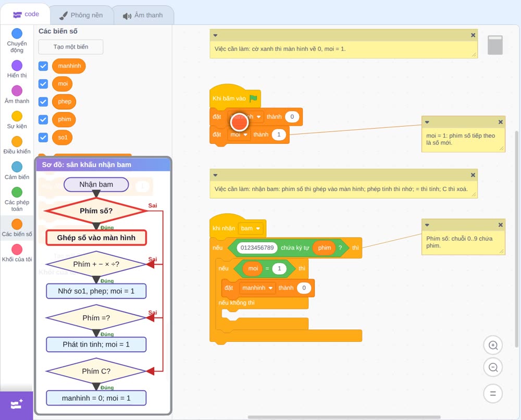
Task: Click the add extension button
Action: 17,405
